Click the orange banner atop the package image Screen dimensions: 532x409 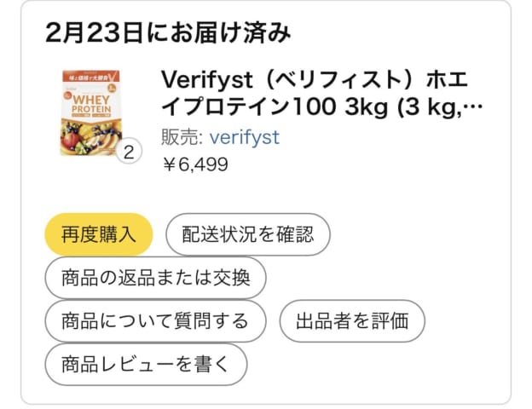click(x=89, y=76)
